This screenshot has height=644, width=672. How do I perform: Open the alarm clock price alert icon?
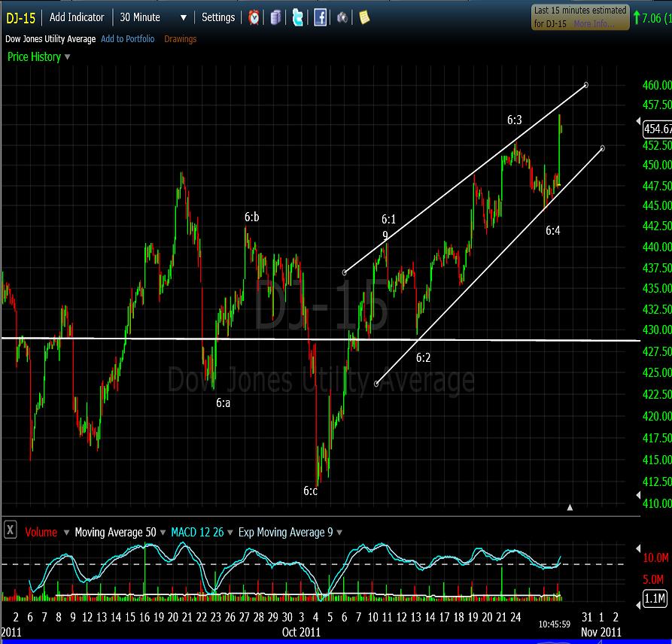[x=254, y=17]
